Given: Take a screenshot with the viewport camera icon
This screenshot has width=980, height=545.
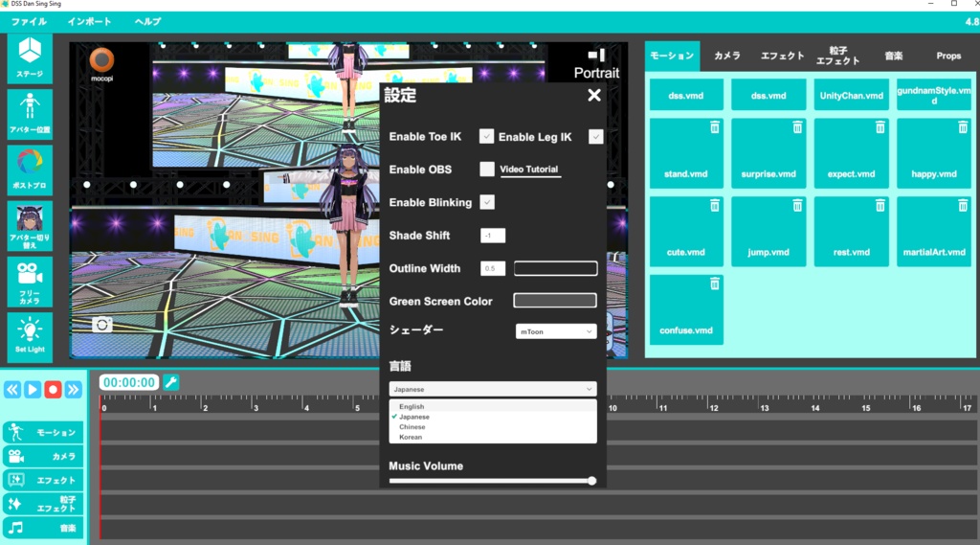Looking at the screenshot, I should 101,324.
